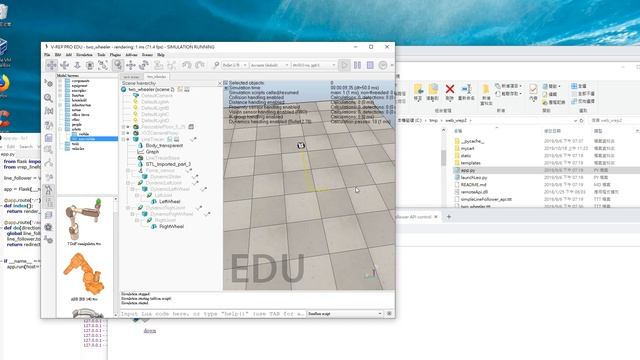Select RightWheel in the scene hierarchy
The height and width of the screenshot is (360, 640).
click(x=171, y=227)
